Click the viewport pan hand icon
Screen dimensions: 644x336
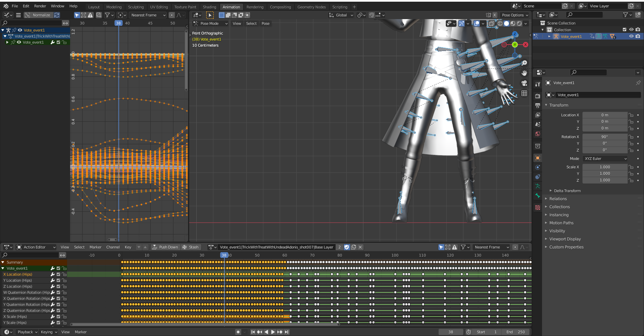[x=524, y=73]
